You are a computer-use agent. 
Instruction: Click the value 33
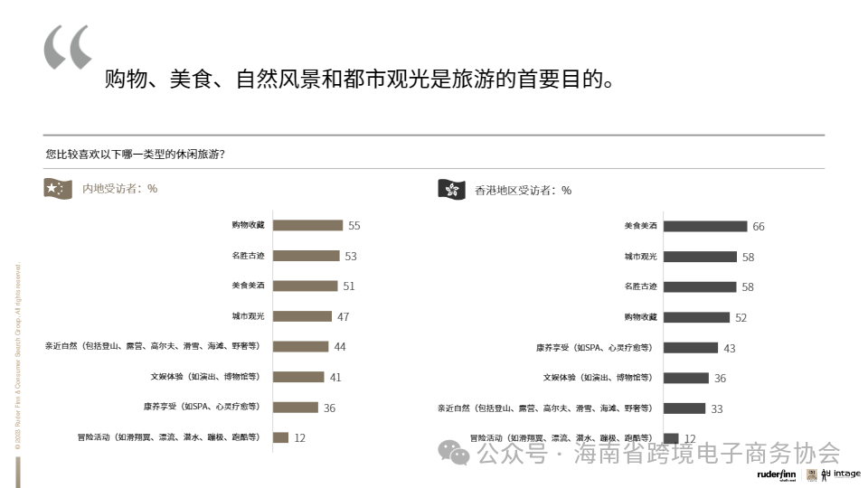coord(717,409)
